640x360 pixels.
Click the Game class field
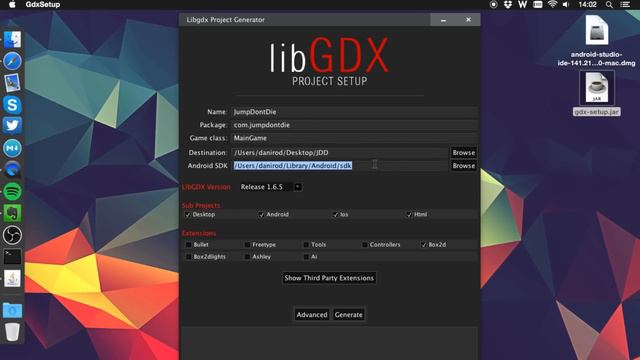354,138
